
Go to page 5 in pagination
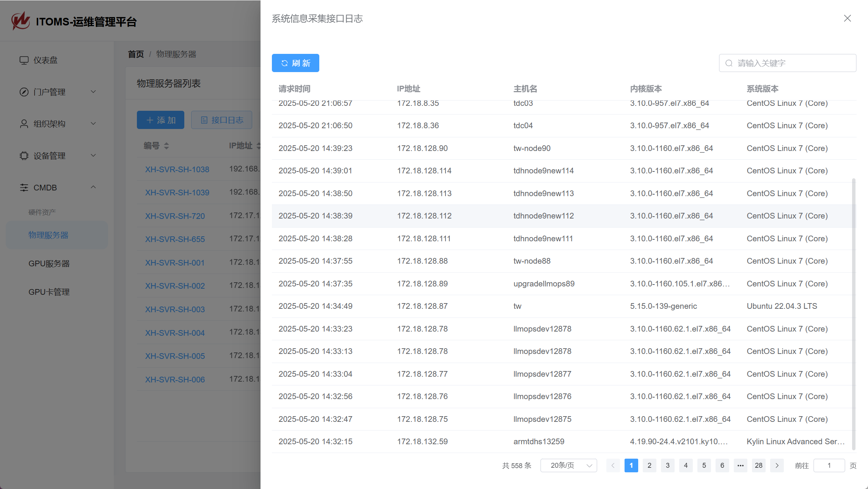coord(704,465)
